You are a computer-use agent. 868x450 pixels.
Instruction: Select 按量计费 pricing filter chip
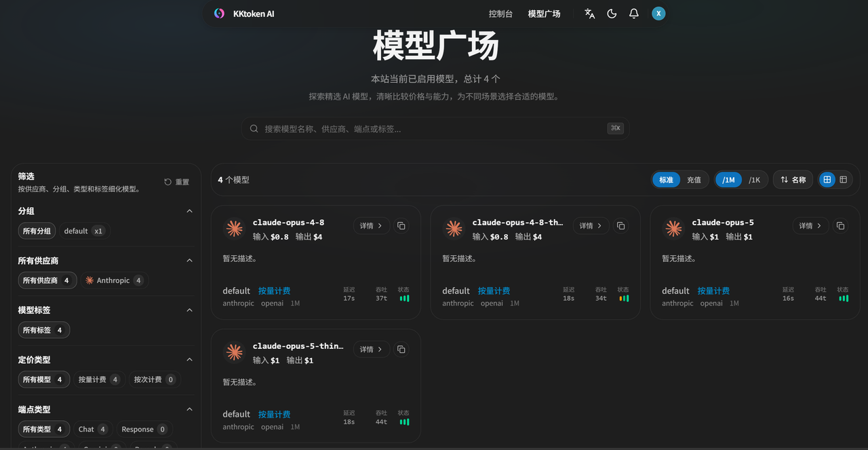pos(98,379)
